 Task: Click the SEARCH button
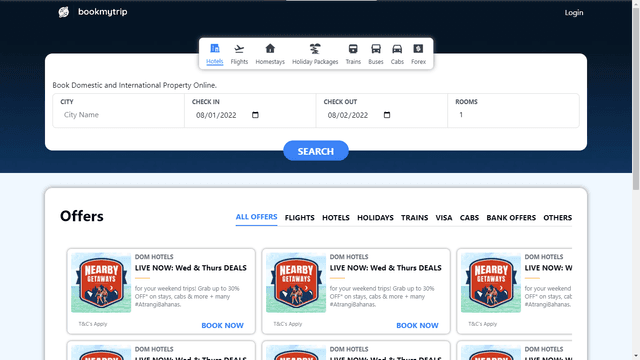[x=316, y=151]
